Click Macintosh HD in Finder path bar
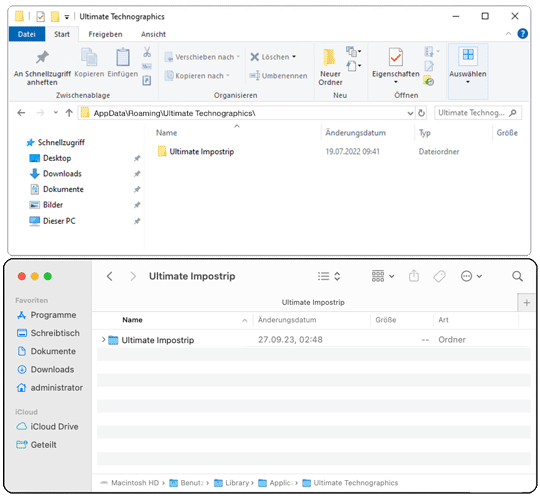Screen dimensions: 540x498 coord(130,483)
